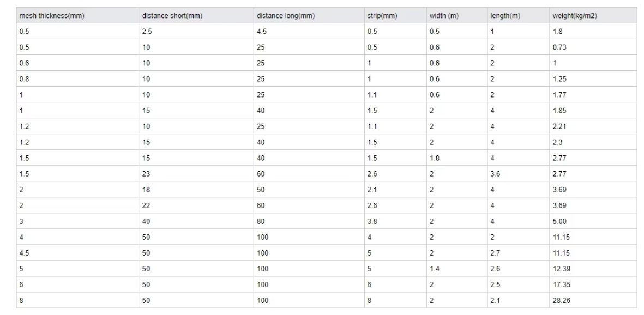The width and height of the screenshot is (644, 315).
Task: Click the distance long cell showing 80
Action: tap(309, 221)
